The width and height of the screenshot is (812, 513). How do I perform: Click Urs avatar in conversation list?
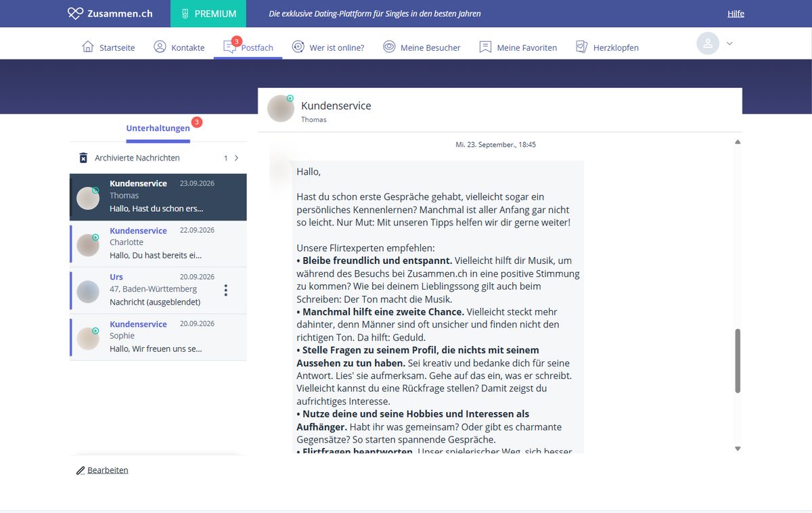point(88,291)
